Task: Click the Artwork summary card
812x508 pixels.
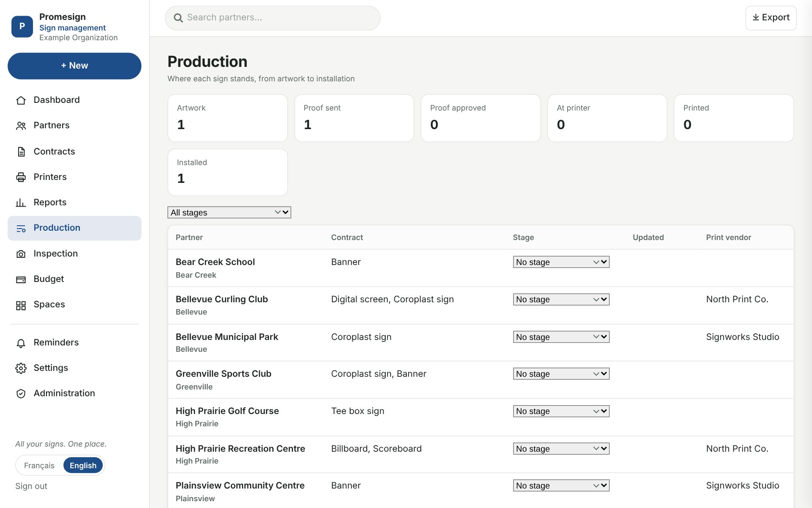Action: pyautogui.click(x=228, y=118)
